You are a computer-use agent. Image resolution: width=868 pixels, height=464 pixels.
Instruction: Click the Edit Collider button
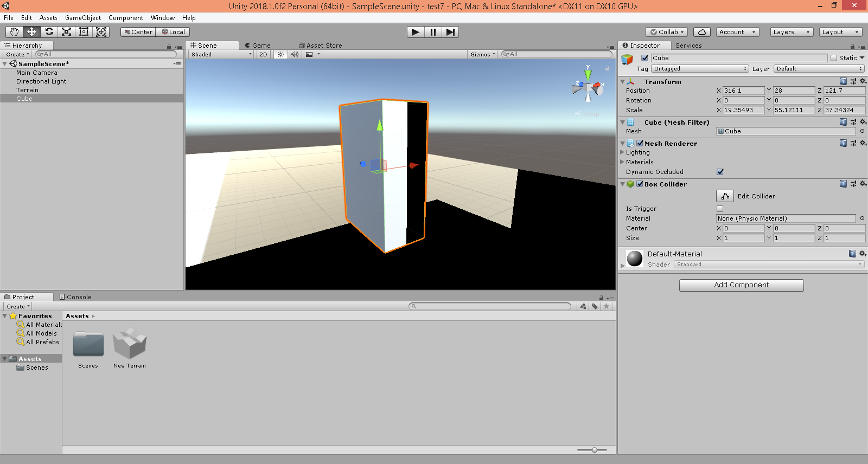coord(725,196)
